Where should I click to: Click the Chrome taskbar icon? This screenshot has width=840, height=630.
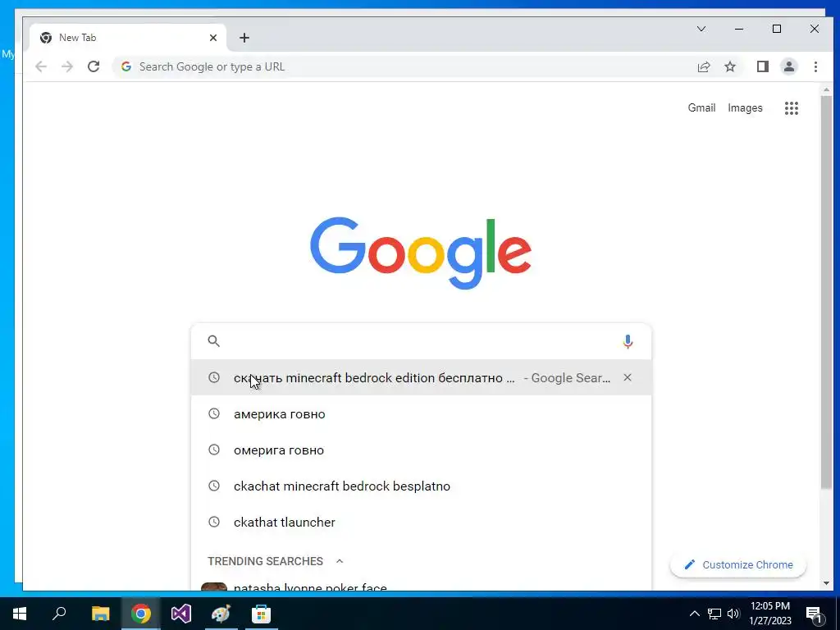140,614
